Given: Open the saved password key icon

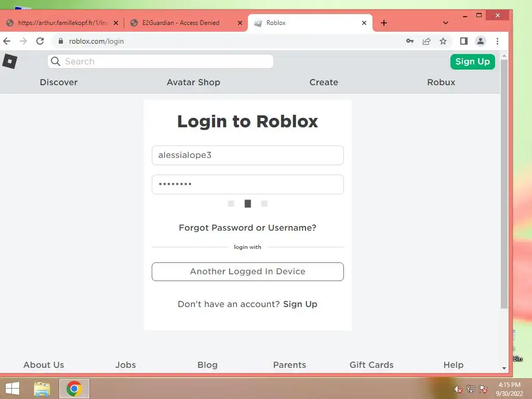Looking at the screenshot, I should pyautogui.click(x=410, y=41).
